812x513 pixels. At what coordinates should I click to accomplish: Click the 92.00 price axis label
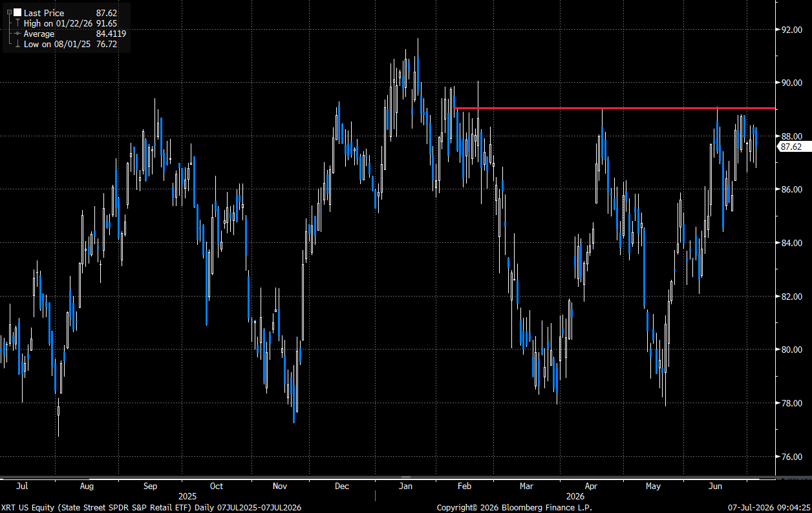click(791, 30)
